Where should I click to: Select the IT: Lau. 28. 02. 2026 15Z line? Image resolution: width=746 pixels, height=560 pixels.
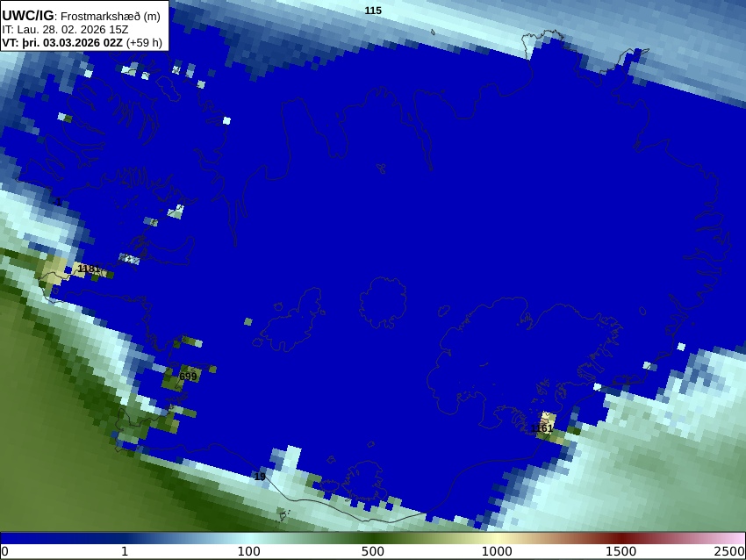[65, 30]
